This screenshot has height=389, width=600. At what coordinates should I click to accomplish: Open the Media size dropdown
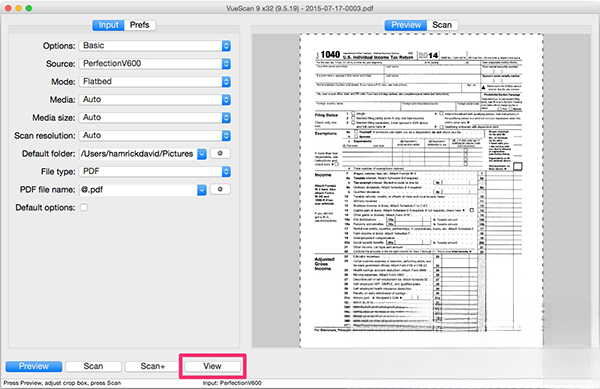[x=155, y=118]
